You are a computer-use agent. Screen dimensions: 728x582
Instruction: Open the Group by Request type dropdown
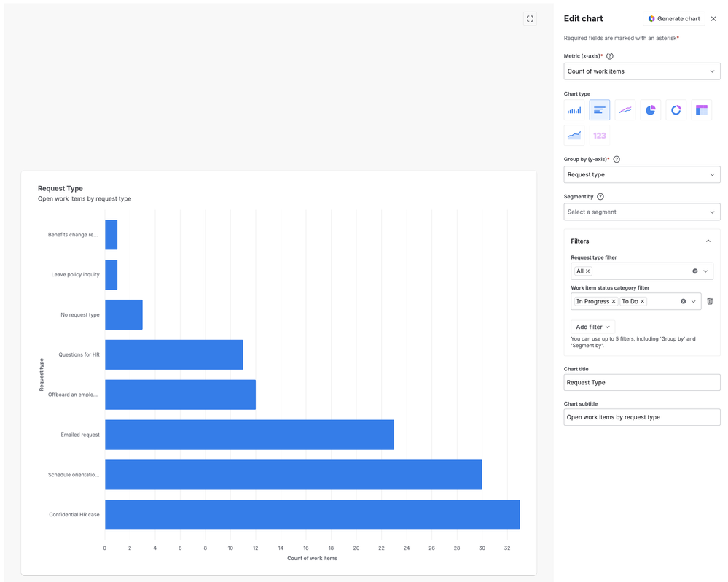point(642,174)
